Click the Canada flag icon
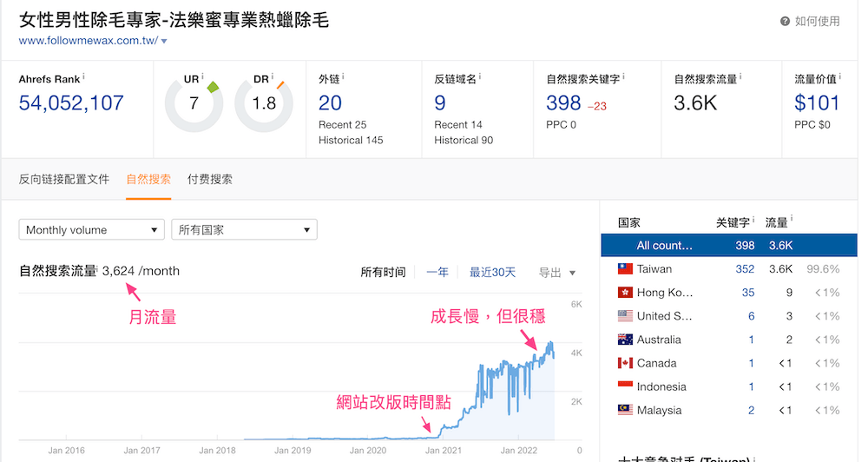Screen dimensions: 868x462 [625, 363]
